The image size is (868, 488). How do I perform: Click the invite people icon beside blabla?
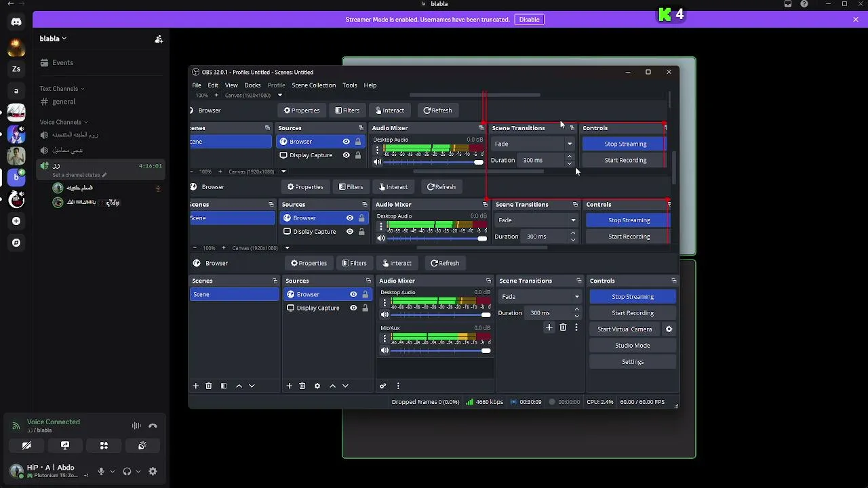(159, 39)
